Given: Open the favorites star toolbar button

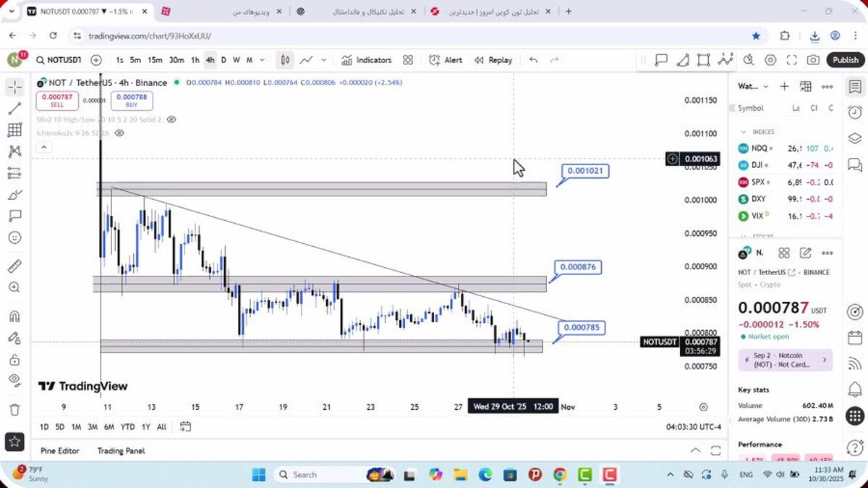Looking at the screenshot, I should click(14, 441).
